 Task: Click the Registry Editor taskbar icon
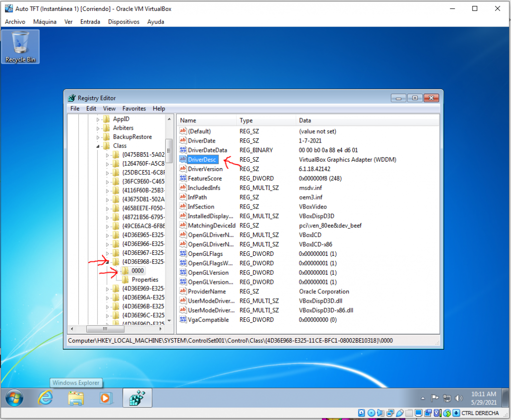coord(137,398)
